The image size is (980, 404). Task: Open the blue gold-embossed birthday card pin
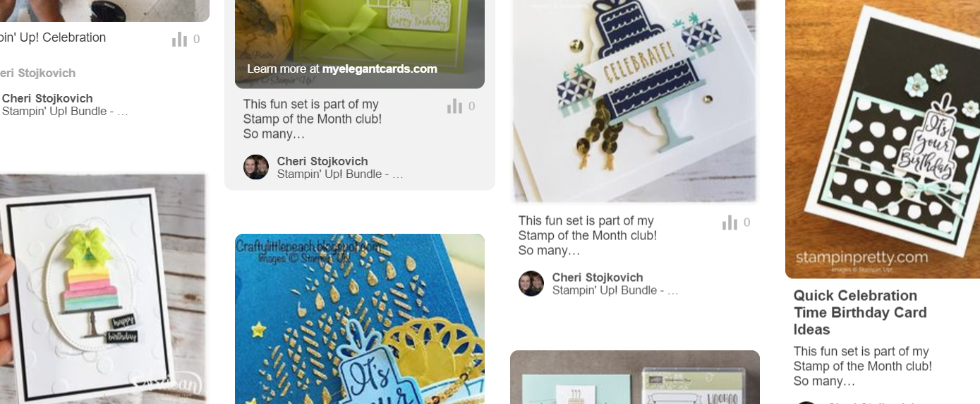(x=360, y=319)
